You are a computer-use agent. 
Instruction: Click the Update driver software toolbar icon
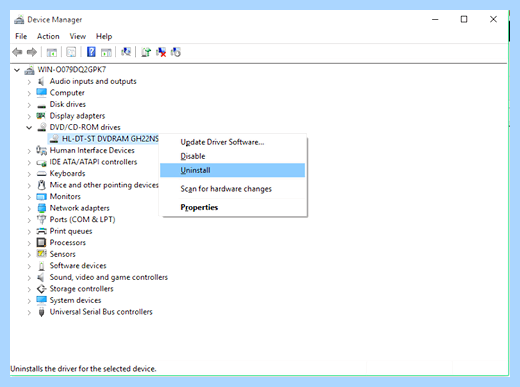(146, 52)
